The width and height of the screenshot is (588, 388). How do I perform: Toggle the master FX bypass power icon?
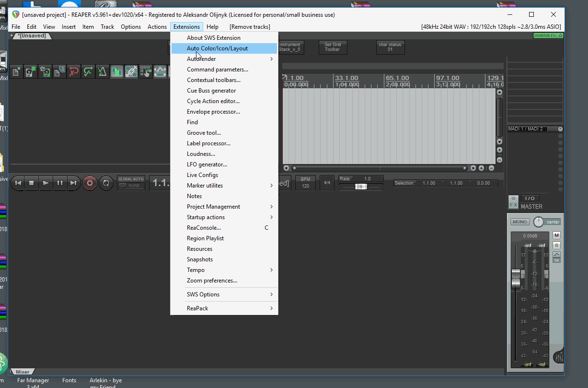[513, 199]
